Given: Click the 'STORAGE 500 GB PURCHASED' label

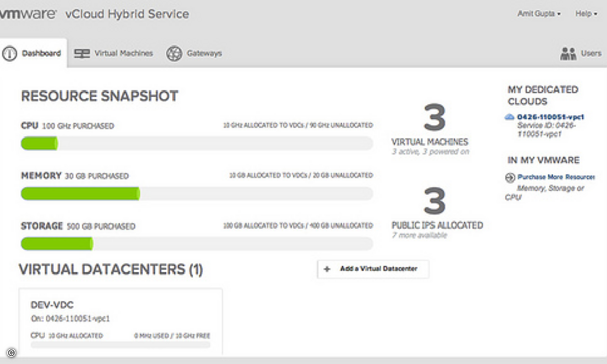Looking at the screenshot, I should click(78, 226).
